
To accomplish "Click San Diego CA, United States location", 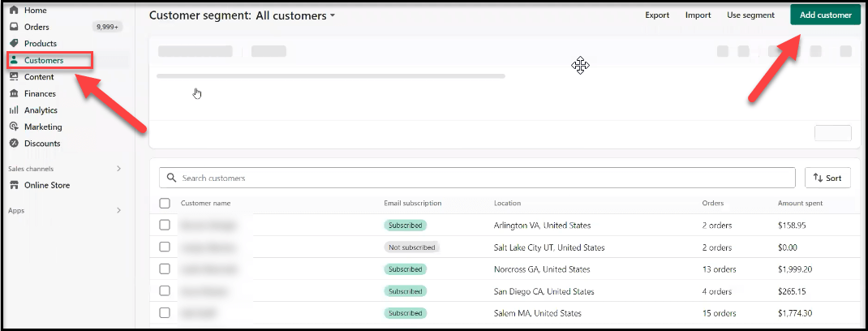I will click(x=544, y=292).
